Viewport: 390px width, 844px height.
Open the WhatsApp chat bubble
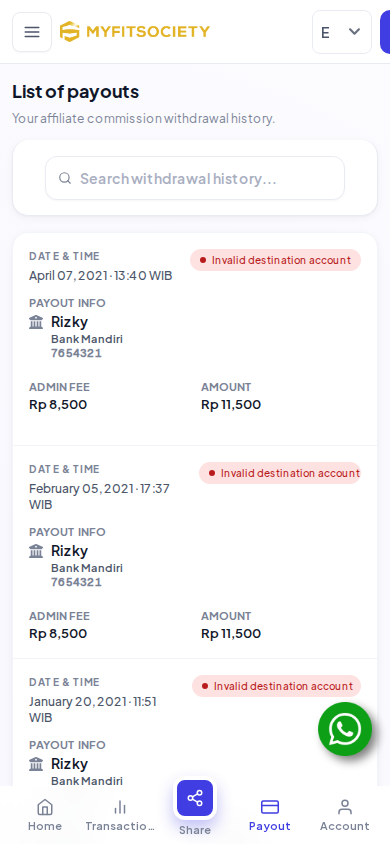(x=345, y=729)
